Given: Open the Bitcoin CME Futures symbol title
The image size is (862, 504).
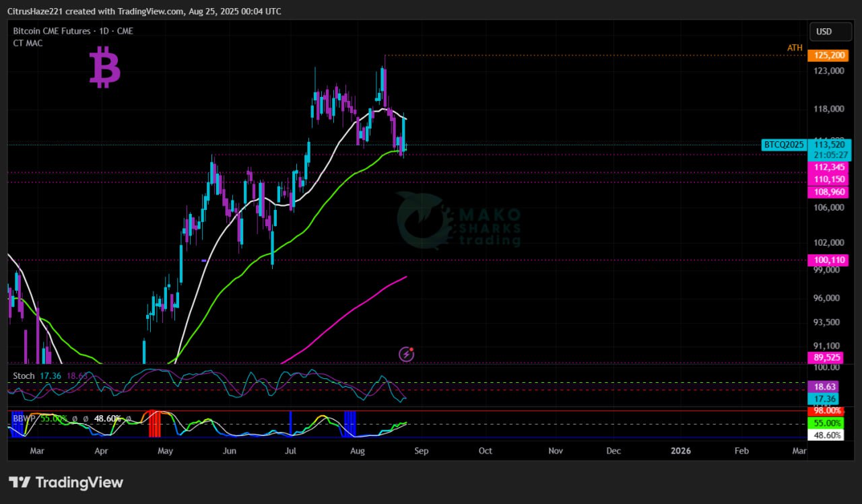Looking at the screenshot, I should coord(73,31).
